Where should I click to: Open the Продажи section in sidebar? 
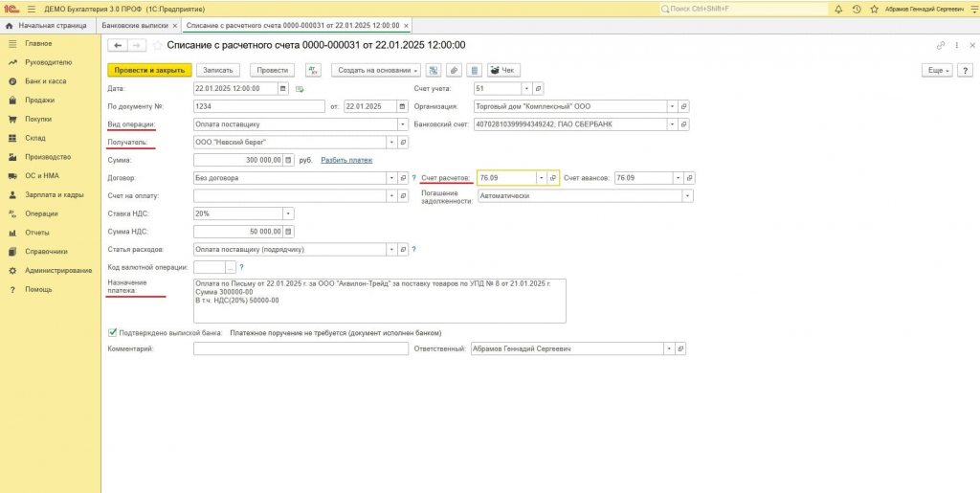pyautogui.click(x=40, y=100)
